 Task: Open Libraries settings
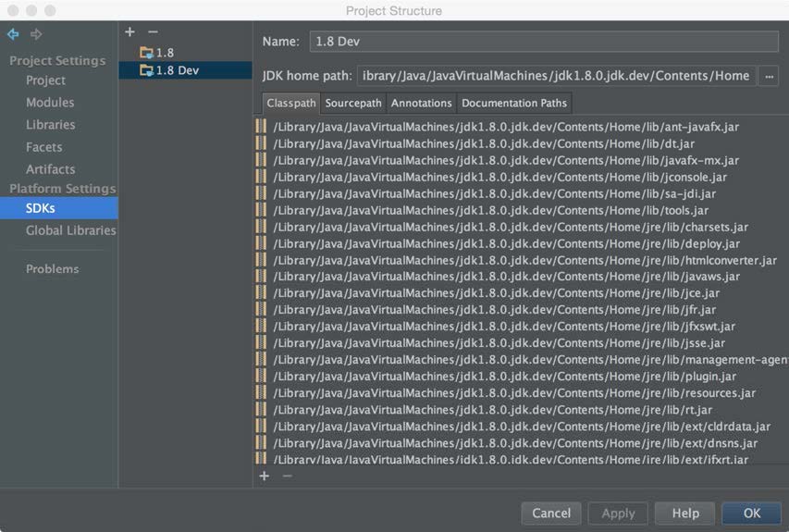(50, 125)
